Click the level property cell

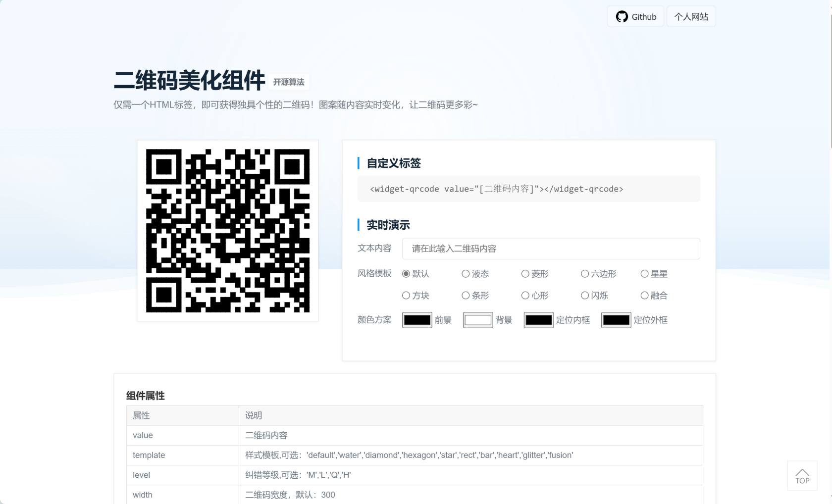(x=183, y=475)
